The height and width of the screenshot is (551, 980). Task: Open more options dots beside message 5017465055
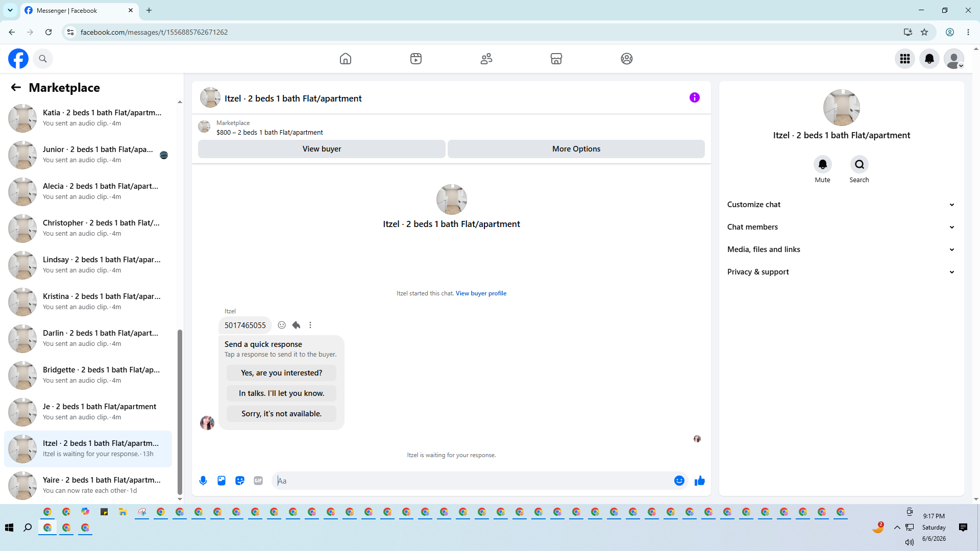pyautogui.click(x=310, y=325)
